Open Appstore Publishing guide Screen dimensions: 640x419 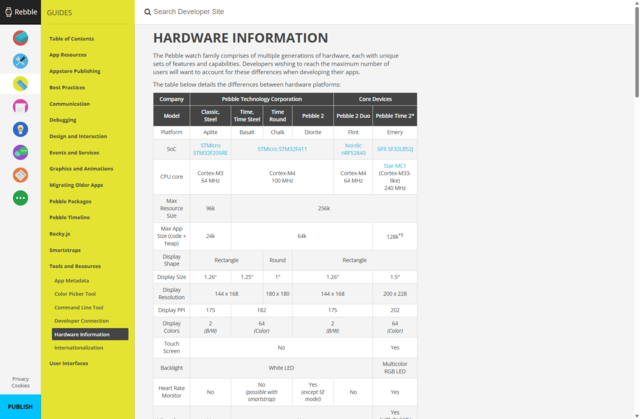(x=75, y=71)
